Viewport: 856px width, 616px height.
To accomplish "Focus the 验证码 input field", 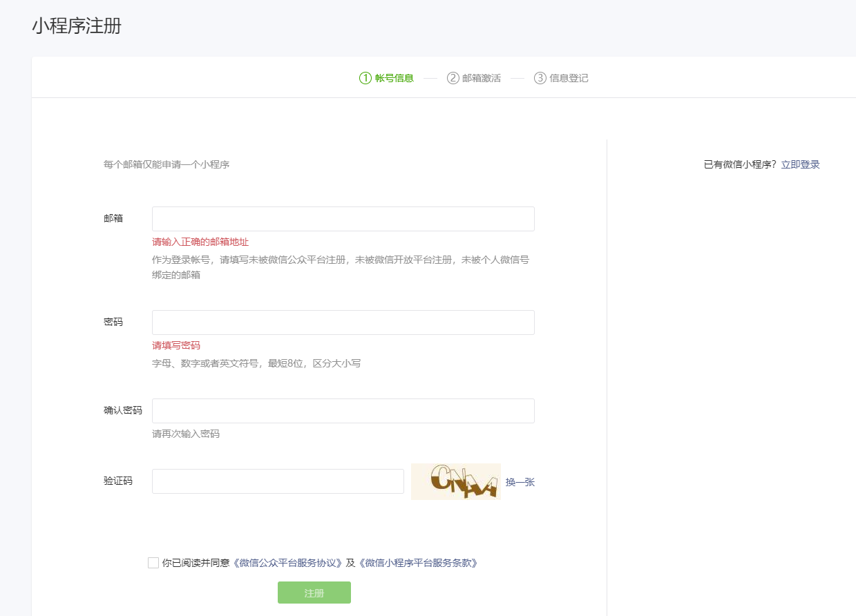I will click(x=278, y=481).
